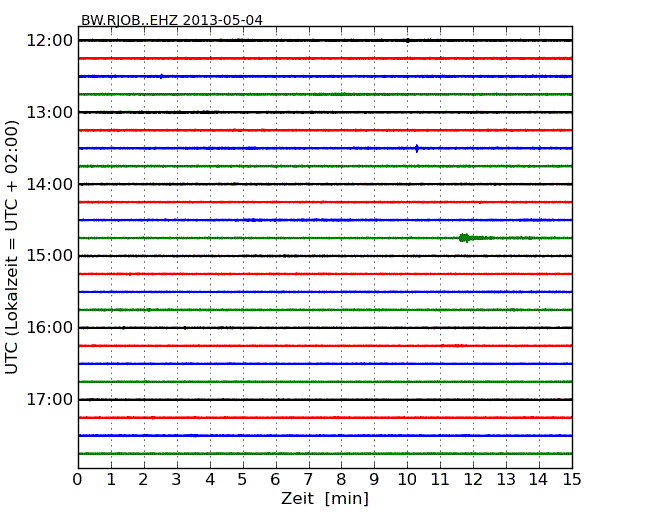This screenshot has height=520, width=650.
Task: Click the small blue blip on the 12:30 trace
Action: tap(162, 76)
